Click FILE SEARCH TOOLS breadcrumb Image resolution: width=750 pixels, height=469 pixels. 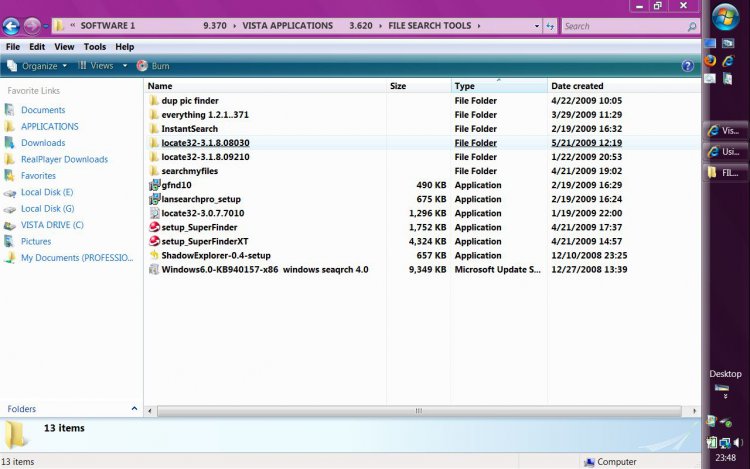pos(430,26)
